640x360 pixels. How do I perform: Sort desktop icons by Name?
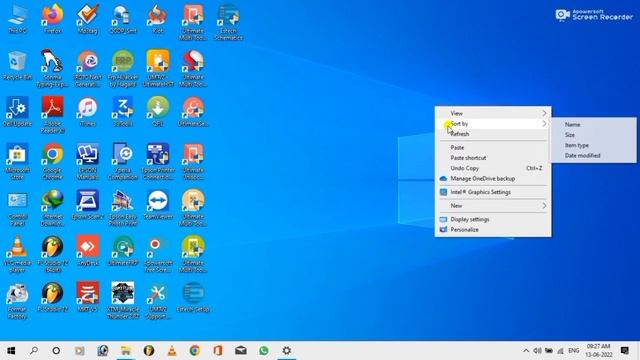(x=594, y=124)
